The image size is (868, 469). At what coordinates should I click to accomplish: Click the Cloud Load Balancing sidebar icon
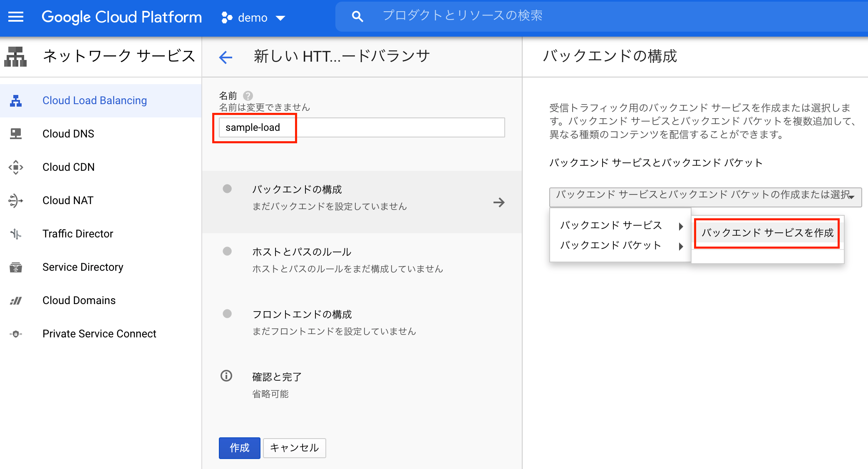[16, 100]
